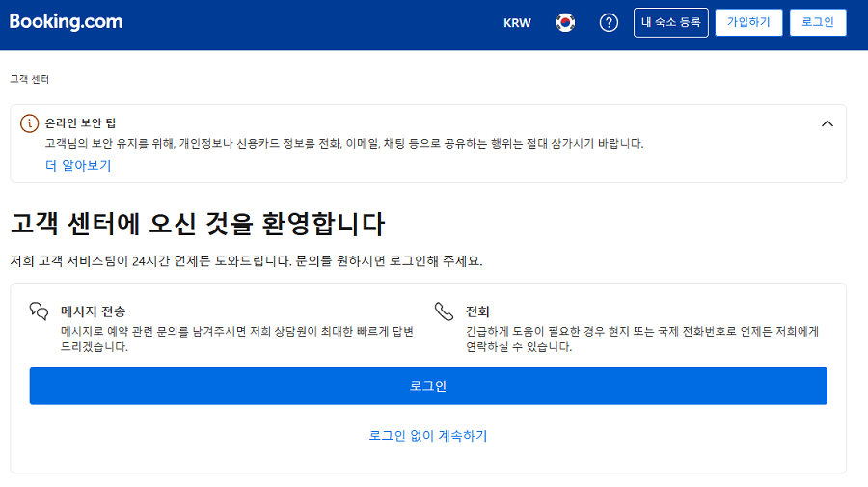
Task: Click the 고객 센터 breadcrumb text
Action: pyautogui.click(x=30, y=80)
